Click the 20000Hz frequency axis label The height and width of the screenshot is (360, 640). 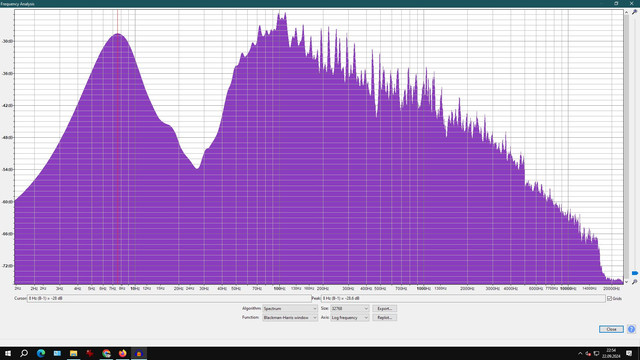[x=611, y=289]
